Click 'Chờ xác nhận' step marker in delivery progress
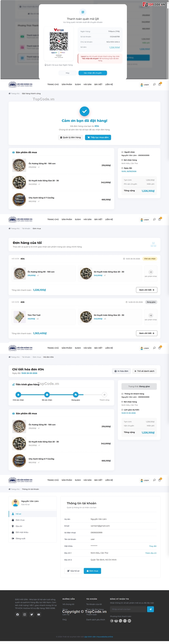169x644 pixels. tap(18, 395)
